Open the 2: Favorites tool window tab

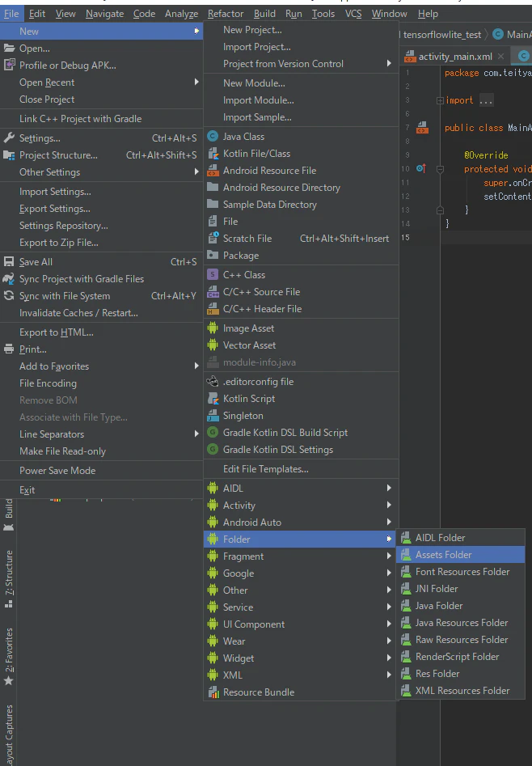point(9,656)
